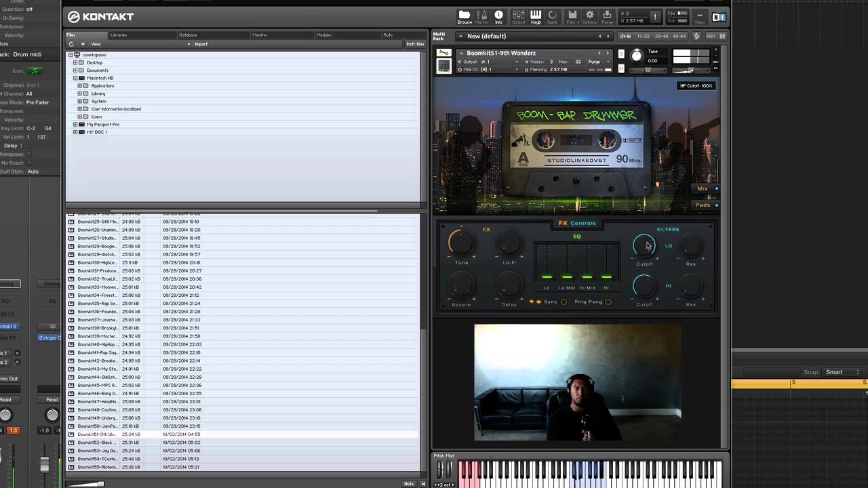Screen dimensions: 868x488
Task: Select Boomkit51-9th Wonderz file row
Action: (x=242, y=434)
